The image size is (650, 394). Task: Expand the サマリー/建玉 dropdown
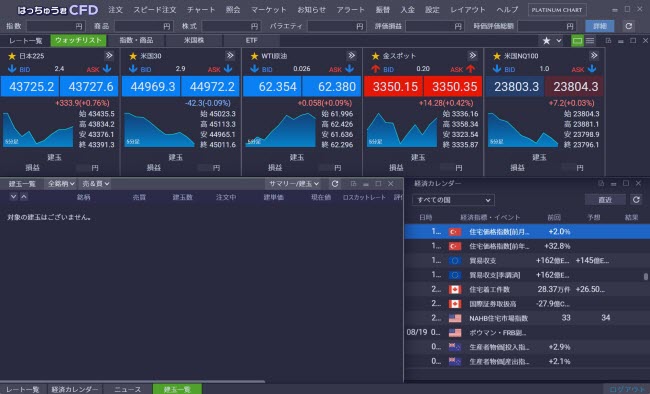coord(294,183)
